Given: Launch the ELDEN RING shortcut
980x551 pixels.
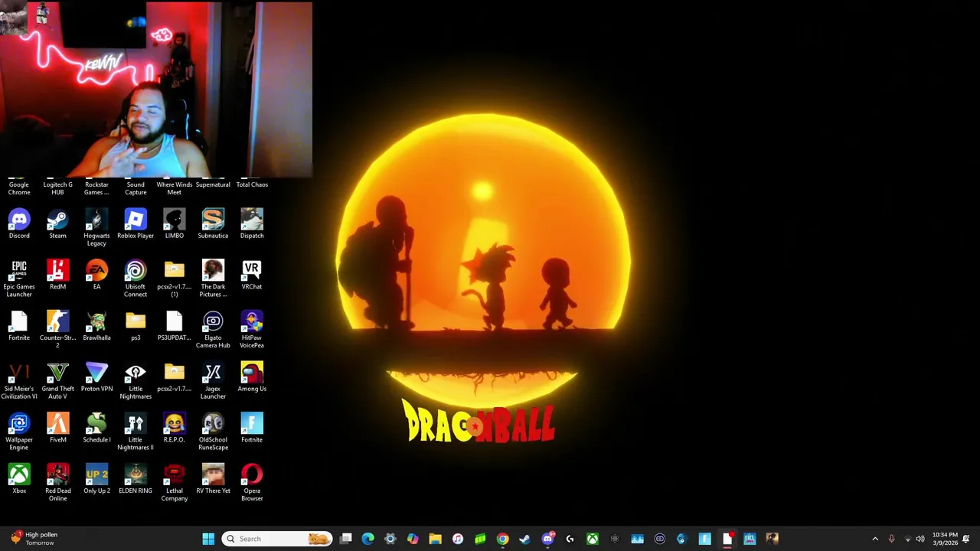Looking at the screenshot, I should (136, 479).
